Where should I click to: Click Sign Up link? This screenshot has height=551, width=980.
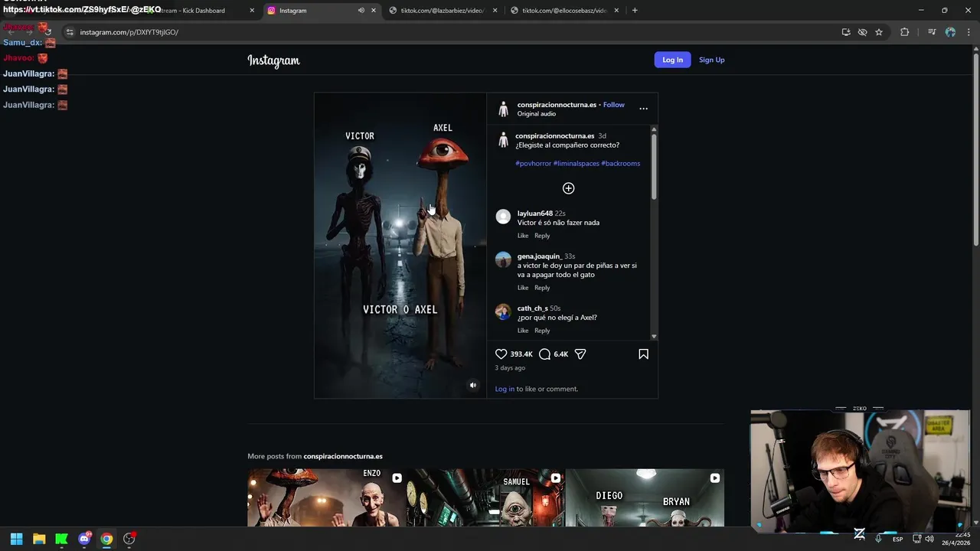tap(711, 60)
